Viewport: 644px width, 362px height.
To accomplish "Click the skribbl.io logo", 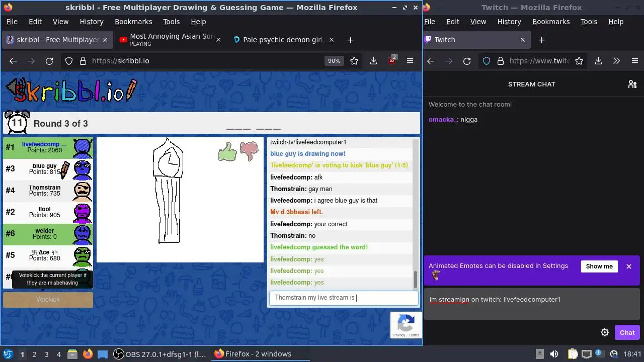I will tap(71, 91).
